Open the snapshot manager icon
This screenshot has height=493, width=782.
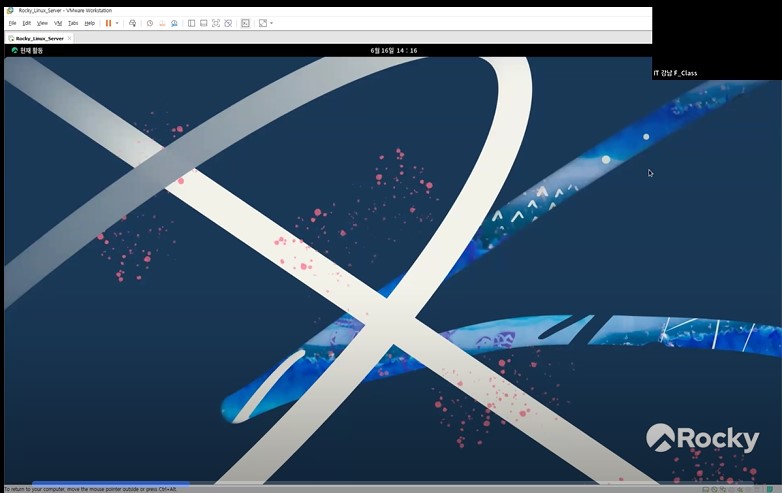174,23
